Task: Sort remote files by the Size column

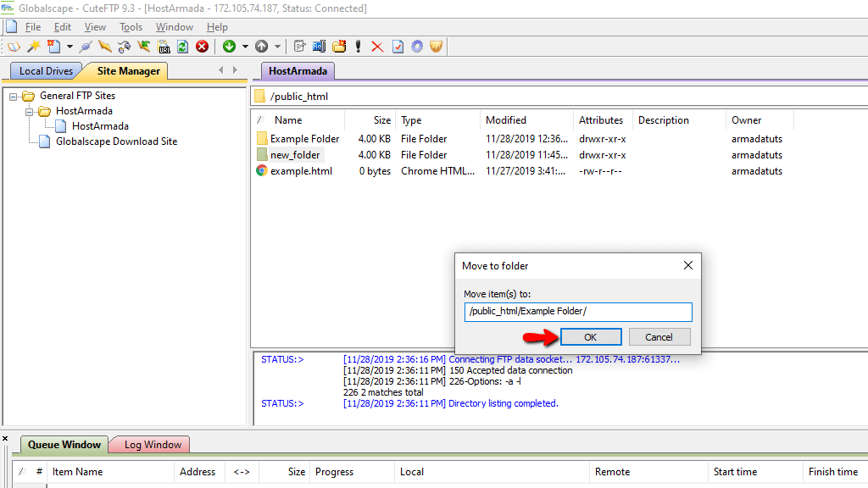Action: (x=381, y=120)
